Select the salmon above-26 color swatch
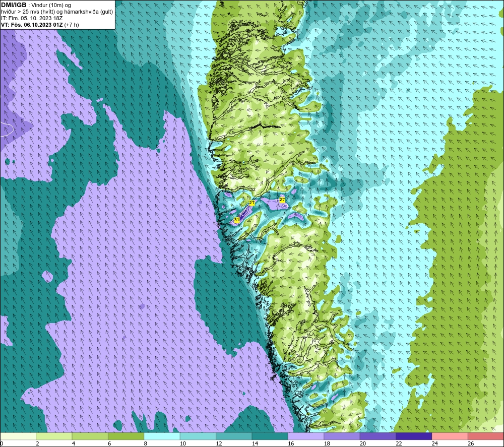The image size is (504, 447). click(x=486, y=436)
